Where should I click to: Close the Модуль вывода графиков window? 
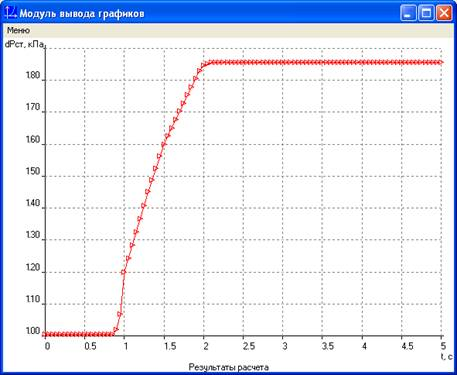tap(444, 13)
